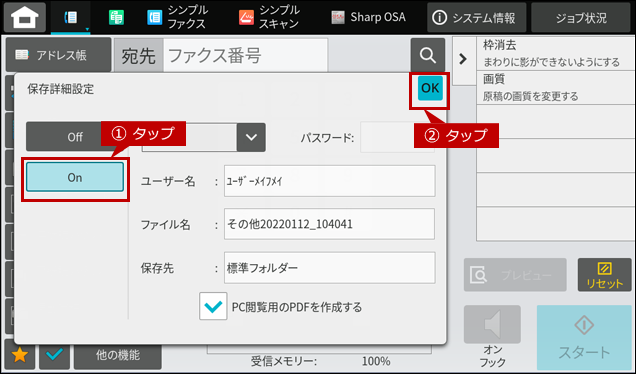Open ジョブ状況 job status tab
The image size is (636, 374).
[x=581, y=17]
